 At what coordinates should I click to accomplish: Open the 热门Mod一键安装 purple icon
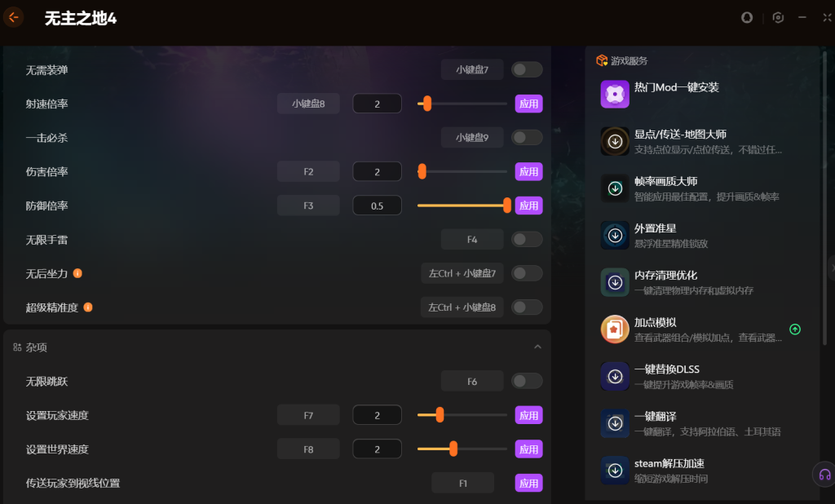615,95
